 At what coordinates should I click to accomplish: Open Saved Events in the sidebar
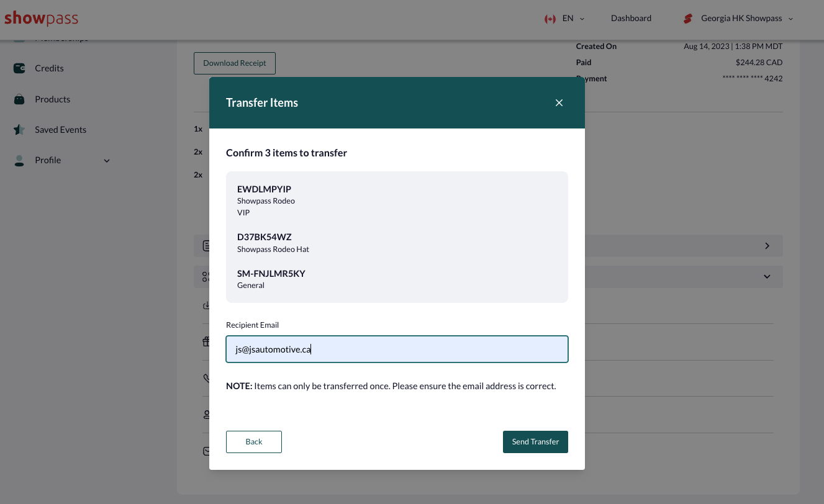click(60, 130)
